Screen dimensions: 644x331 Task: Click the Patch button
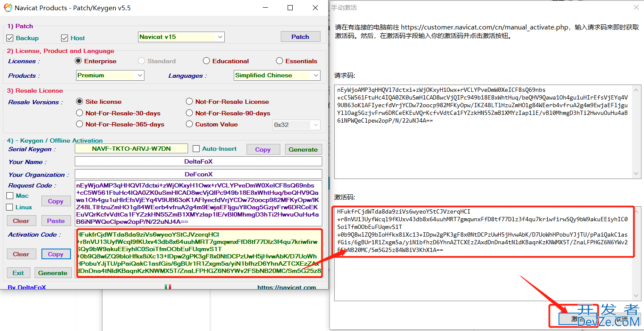[300, 37]
